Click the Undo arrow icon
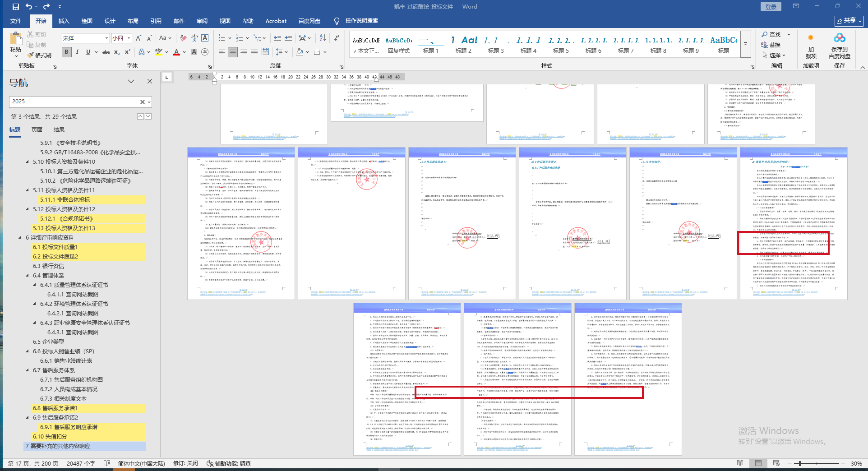This screenshot has height=471, width=868. pyautogui.click(x=29, y=7)
